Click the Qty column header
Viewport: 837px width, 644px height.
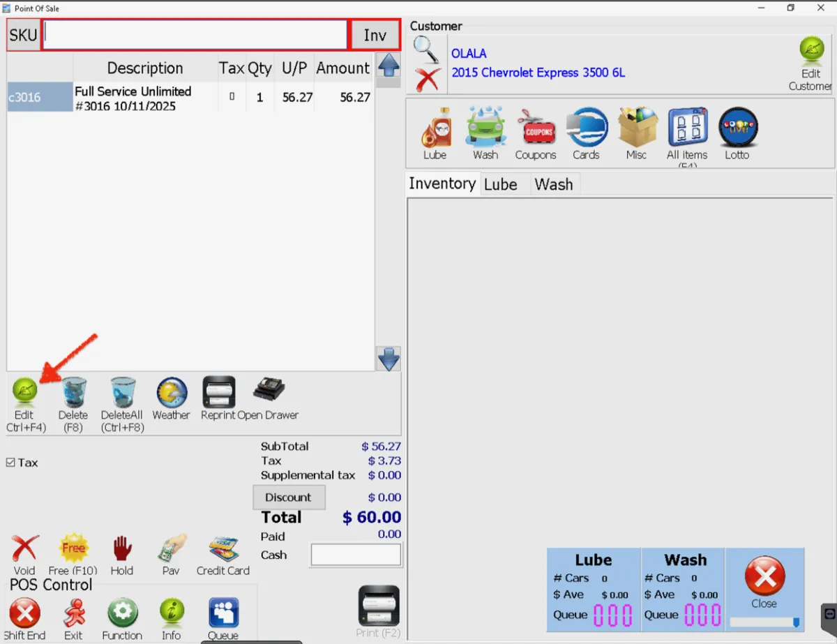[259, 68]
